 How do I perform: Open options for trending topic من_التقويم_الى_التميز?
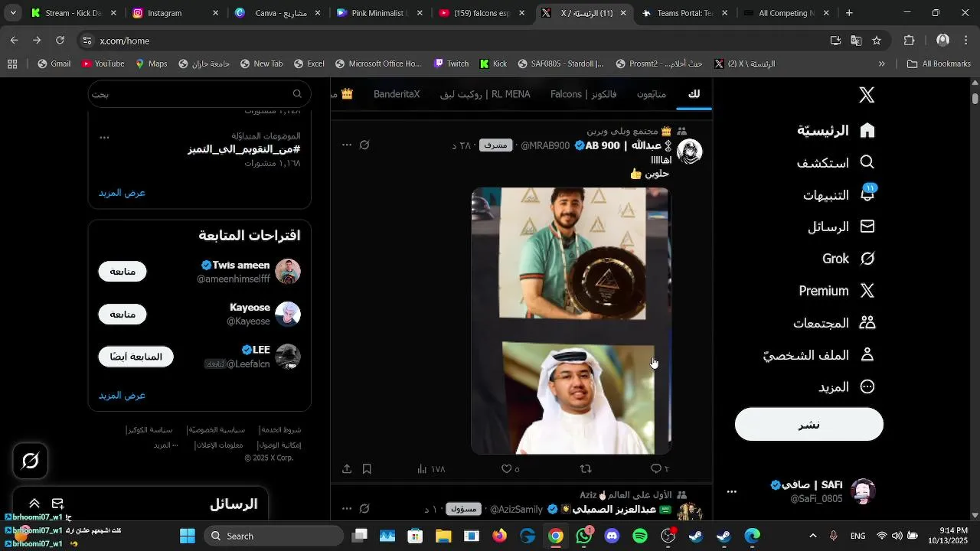(x=105, y=138)
